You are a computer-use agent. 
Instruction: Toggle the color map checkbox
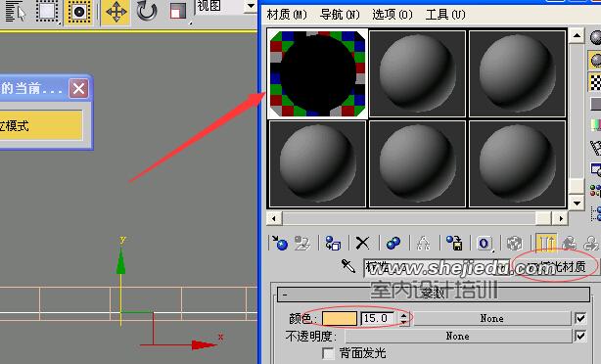[x=580, y=318]
